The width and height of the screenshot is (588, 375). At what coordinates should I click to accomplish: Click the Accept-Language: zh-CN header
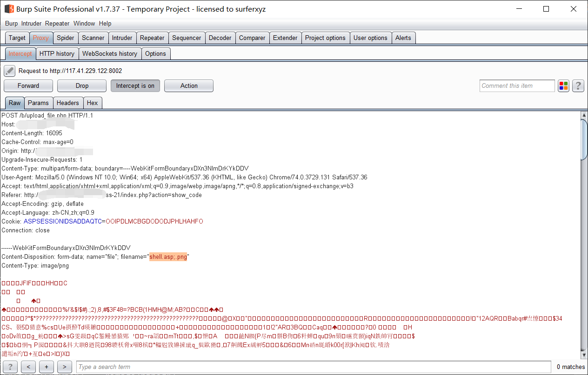click(48, 212)
